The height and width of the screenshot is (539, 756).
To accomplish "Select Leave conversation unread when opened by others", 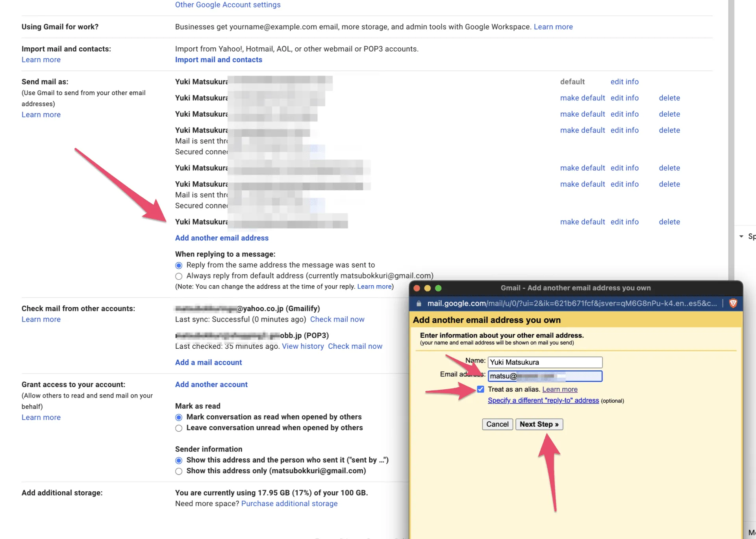I will (179, 428).
